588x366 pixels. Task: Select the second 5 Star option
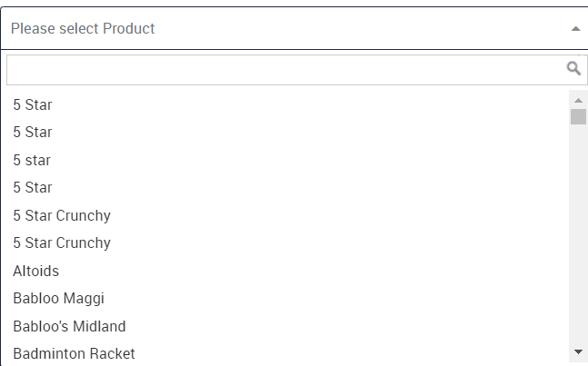coord(287,133)
